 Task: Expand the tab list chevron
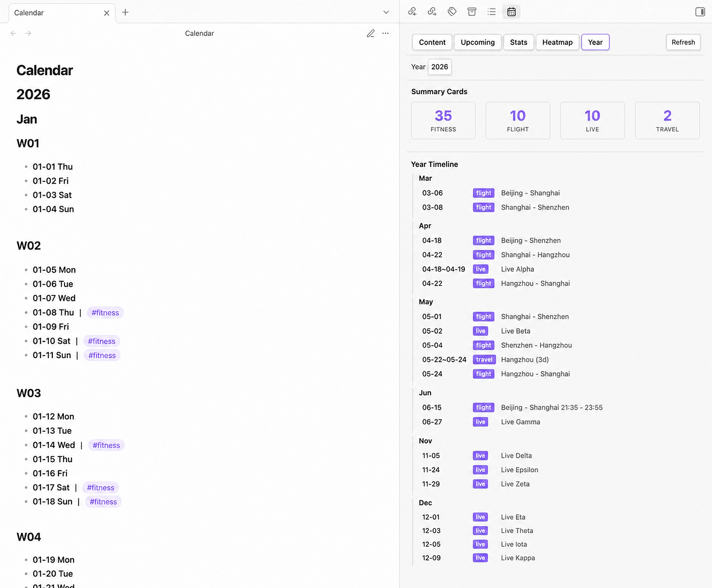click(386, 12)
